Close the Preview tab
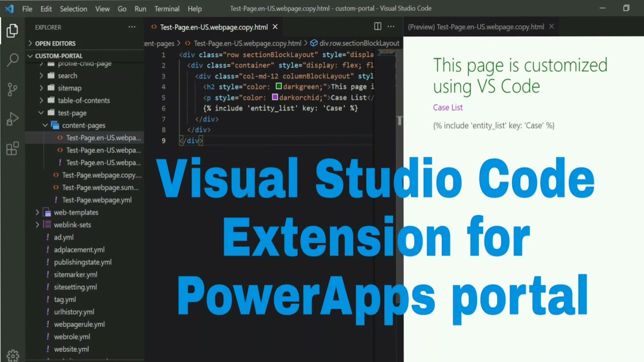 click(551, 27)
